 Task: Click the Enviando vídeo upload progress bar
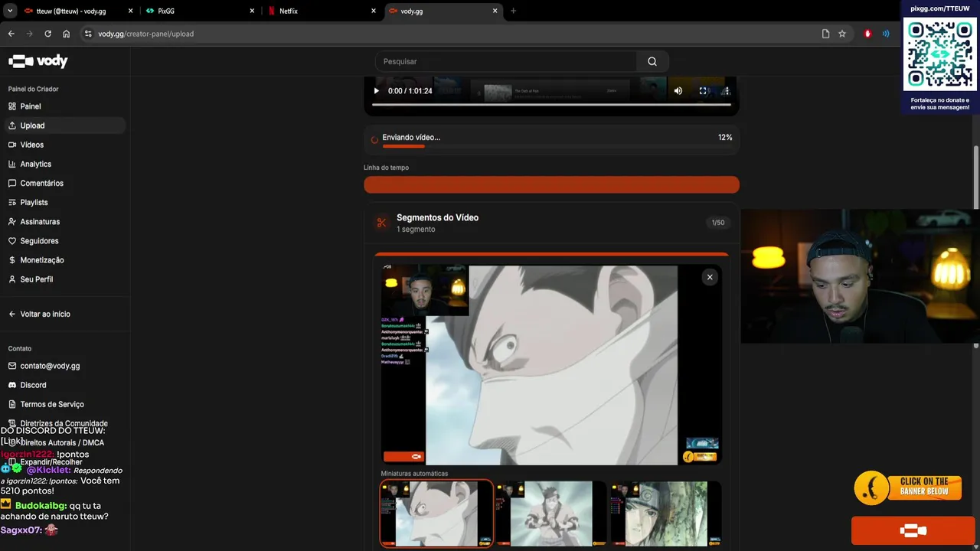[x=551, y=146]
